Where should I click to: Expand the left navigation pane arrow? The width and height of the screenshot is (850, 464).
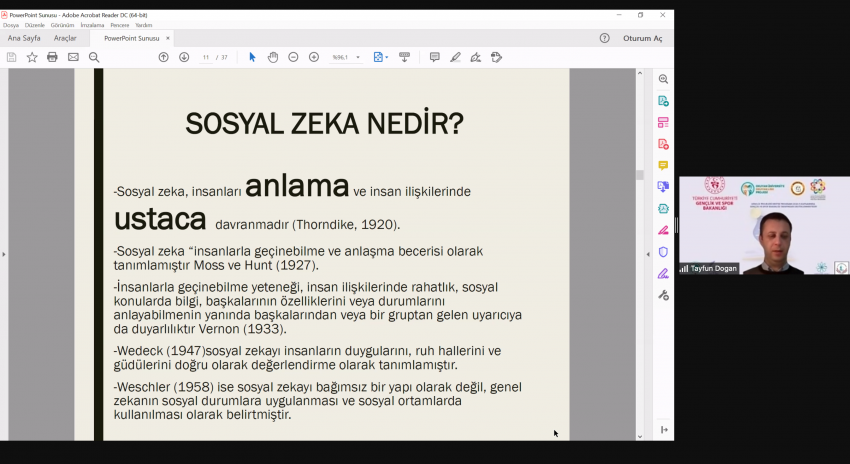click(4, 254)
